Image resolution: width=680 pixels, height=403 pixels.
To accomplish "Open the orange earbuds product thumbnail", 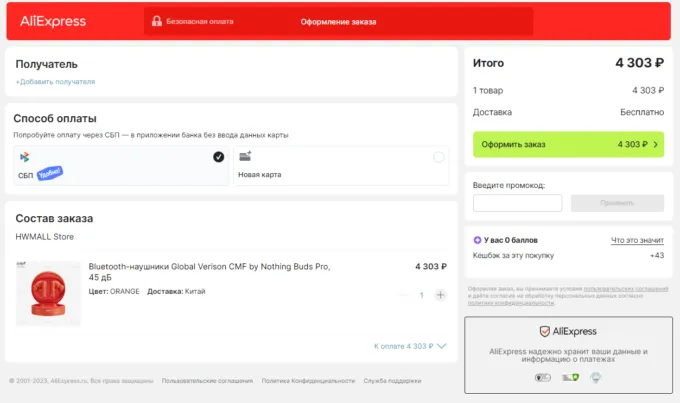I will [x=48, y=292].
